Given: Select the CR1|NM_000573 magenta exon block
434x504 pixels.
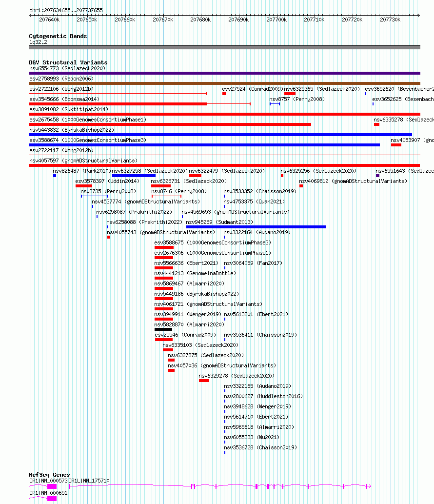Looking at the screenshot, I should (x=52, y=486).
